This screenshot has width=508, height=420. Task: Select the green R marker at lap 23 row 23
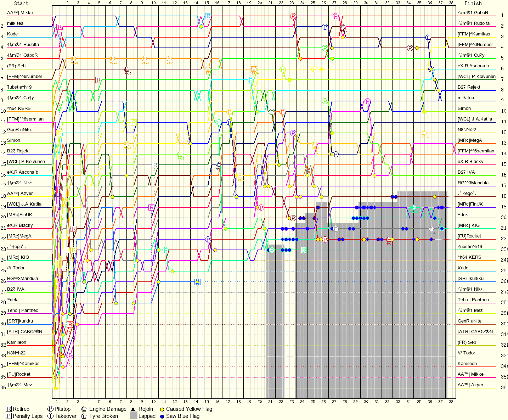pyautogui.click(x=304, y=250)
